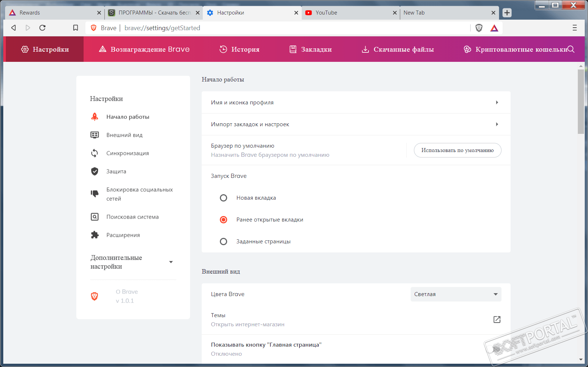Reload the current page
Screen dimensions: 588x367
[x=43, y=28]
